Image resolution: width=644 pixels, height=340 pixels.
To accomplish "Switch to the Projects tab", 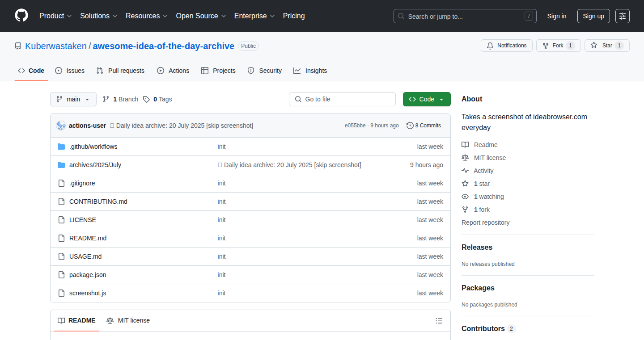I will coord(218,71).
